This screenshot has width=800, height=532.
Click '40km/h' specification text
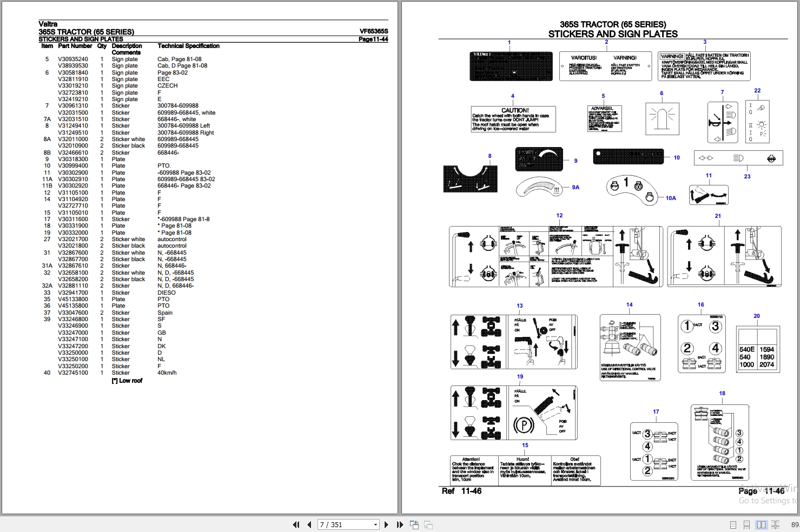point(167,373)
